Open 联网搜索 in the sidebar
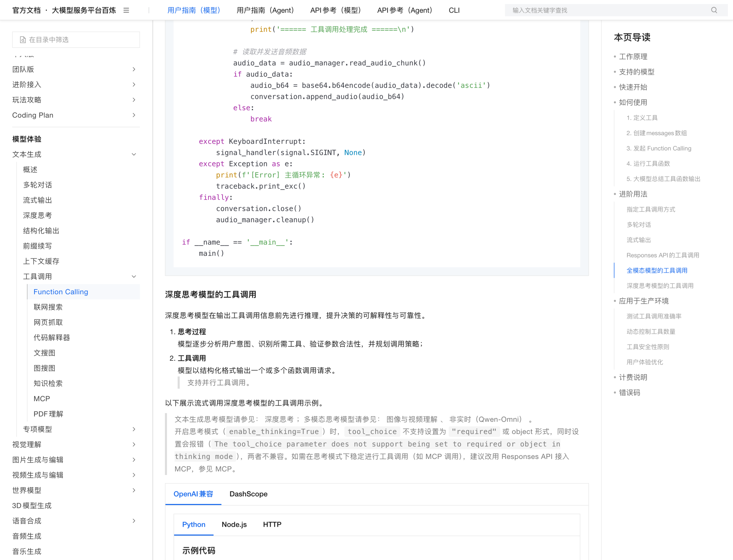 (48, 307)
